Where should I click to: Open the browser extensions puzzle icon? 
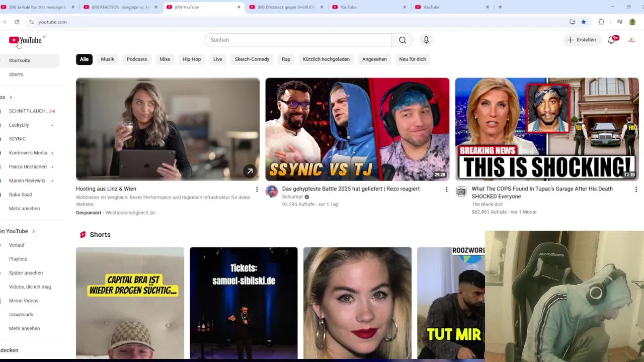[601, 22]
